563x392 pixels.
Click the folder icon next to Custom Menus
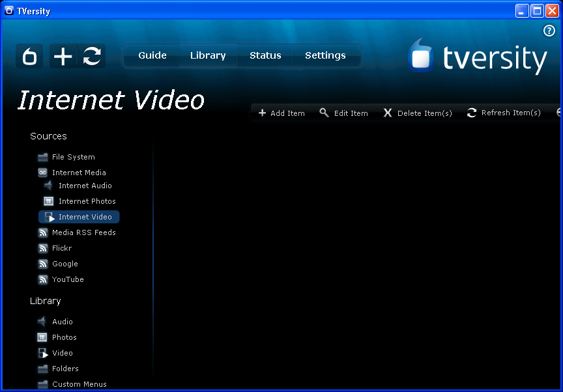43,384
